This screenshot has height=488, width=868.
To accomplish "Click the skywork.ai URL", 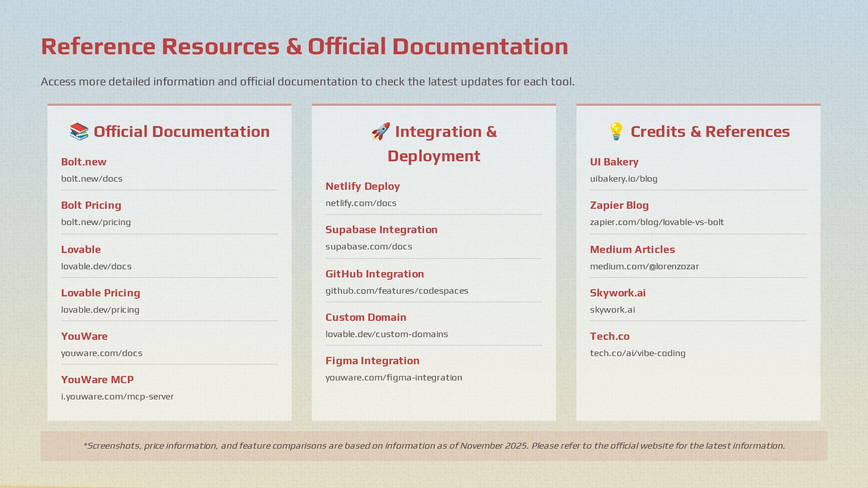I will (x=612, y=310).
